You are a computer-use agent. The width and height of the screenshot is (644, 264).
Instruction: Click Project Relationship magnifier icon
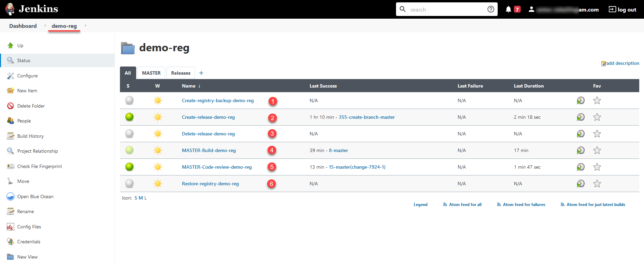11,151
